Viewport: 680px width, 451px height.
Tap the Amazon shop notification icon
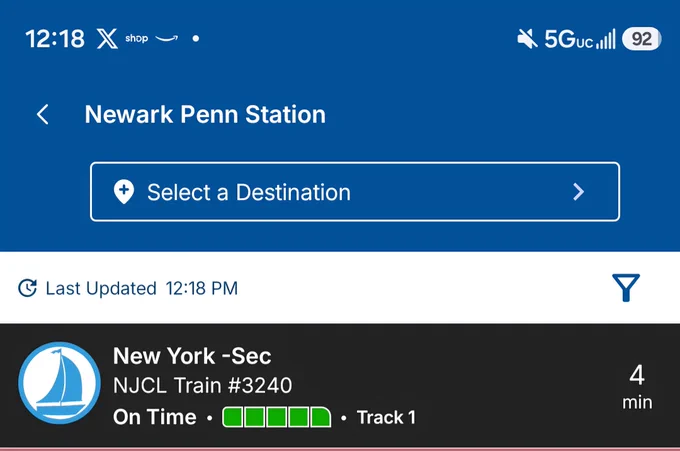(151, 39)
